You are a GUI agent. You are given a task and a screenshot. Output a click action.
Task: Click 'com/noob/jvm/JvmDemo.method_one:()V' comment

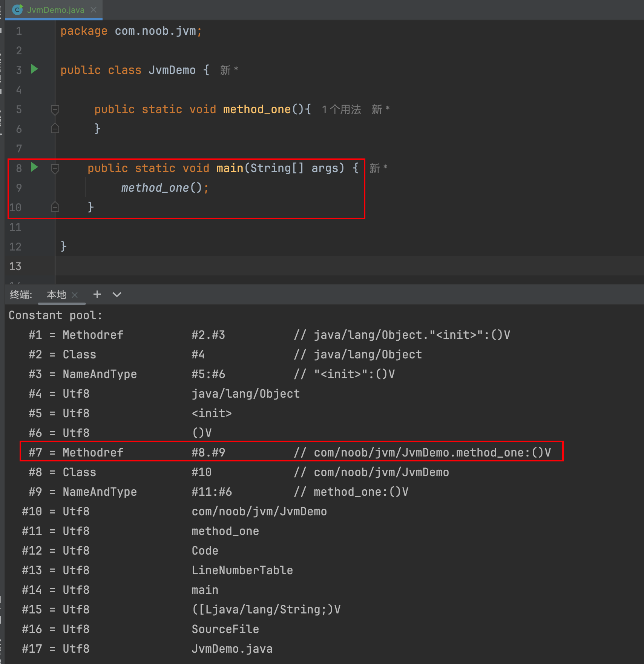432,453
